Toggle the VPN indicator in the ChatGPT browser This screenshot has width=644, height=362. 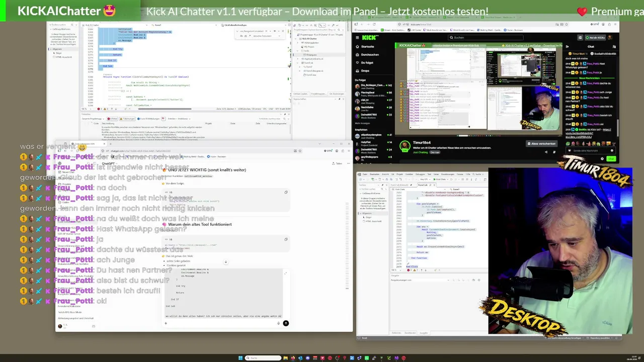coord(329,151)
